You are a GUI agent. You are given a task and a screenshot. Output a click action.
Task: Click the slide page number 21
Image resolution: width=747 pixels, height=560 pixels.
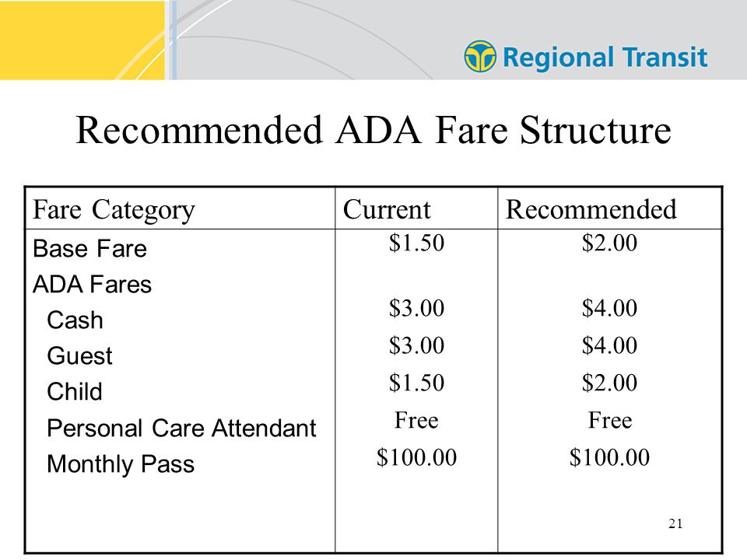tap(675, 523)
